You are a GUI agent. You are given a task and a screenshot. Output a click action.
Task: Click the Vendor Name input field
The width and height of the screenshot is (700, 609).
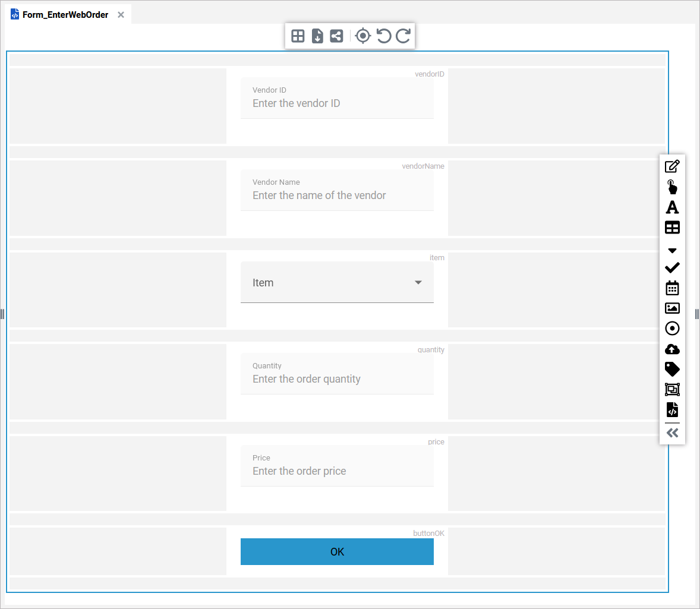(337, 190)
